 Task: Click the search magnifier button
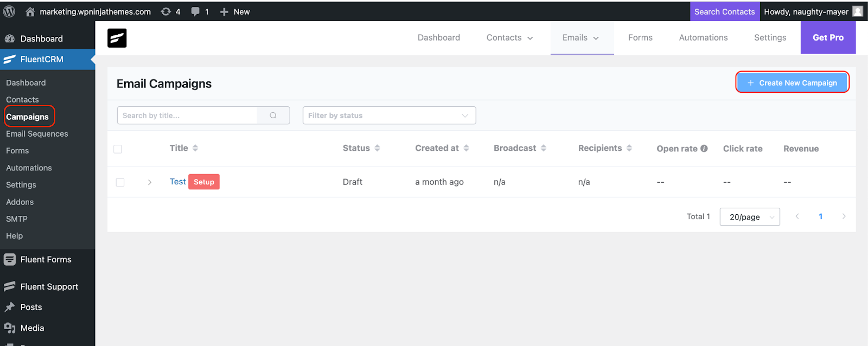tap(273, 116)
